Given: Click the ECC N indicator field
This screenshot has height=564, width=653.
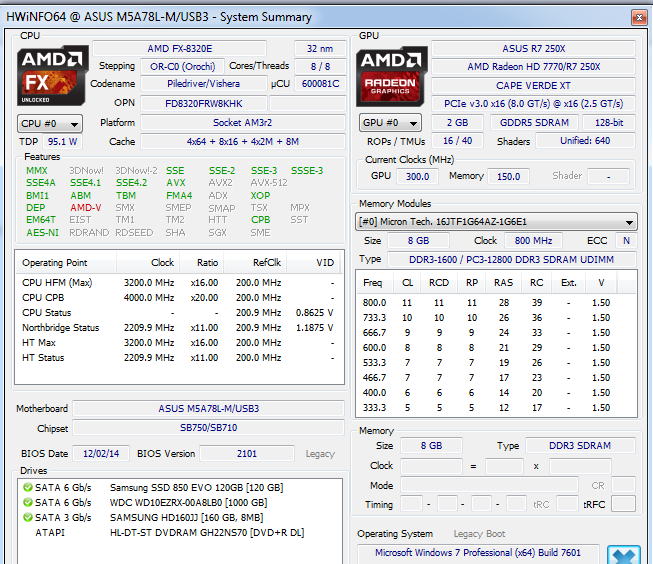Looking at the screenshot, I should (x=626, y=241).
